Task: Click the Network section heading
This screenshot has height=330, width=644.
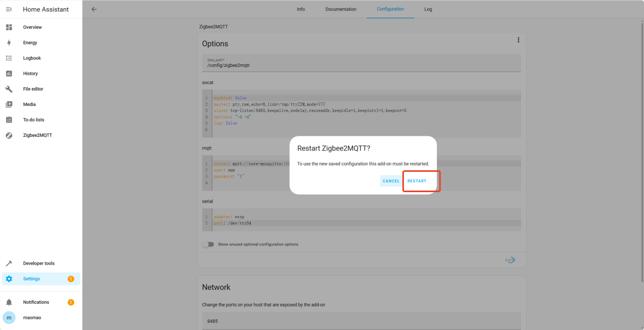Action: pos(216,287)
